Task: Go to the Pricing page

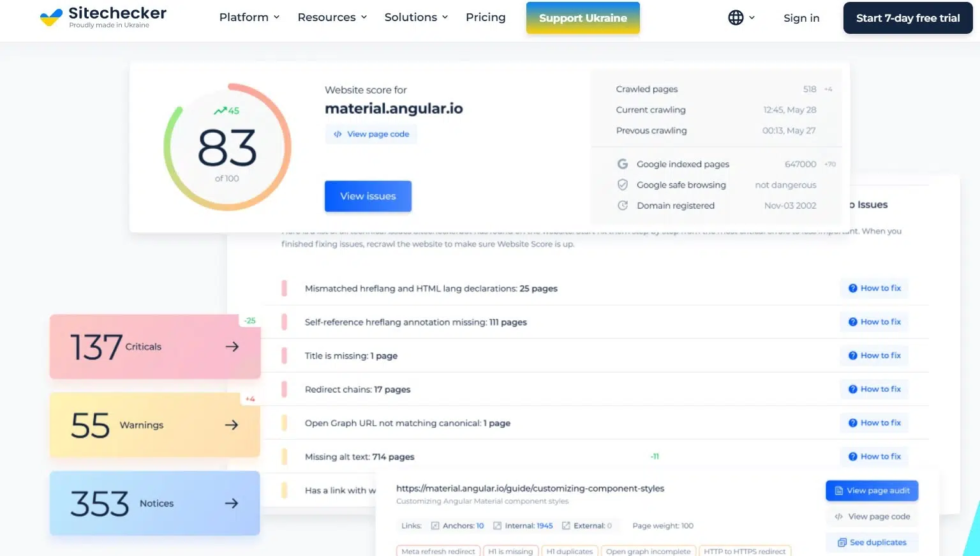Action: pos(486,17)
